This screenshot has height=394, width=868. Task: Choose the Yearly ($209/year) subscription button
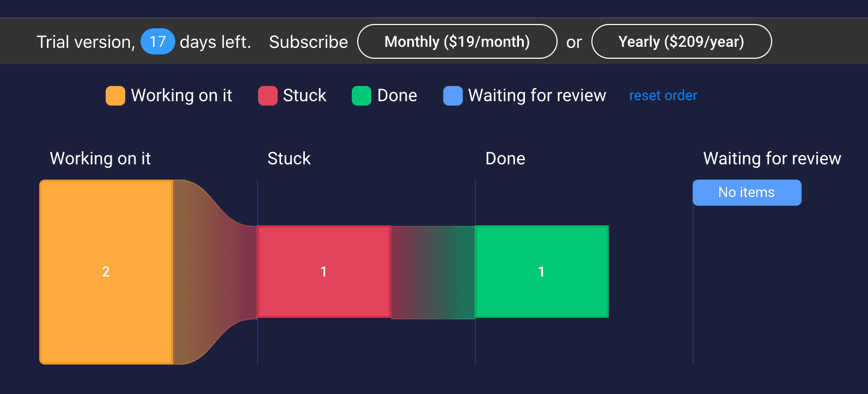[x=681, y=42]
